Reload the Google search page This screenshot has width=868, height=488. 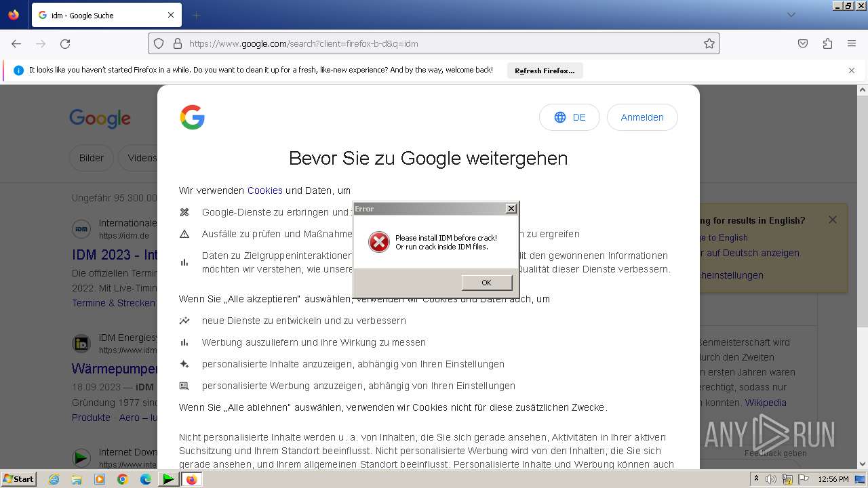click(65, 43)
